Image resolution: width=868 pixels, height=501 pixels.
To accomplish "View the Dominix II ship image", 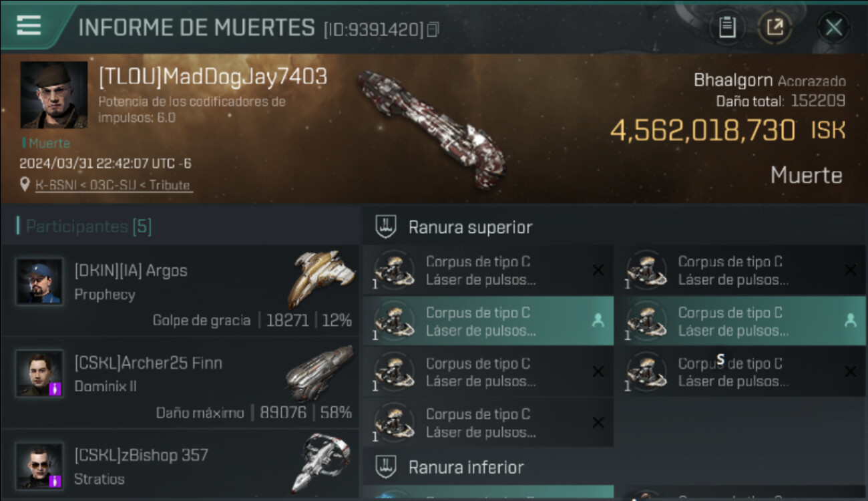I will (320, 372).
